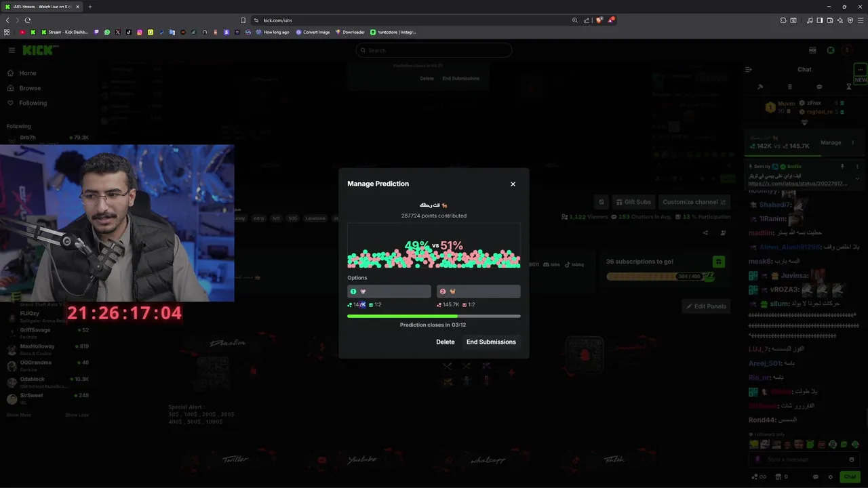Open OGGrandma recommended channel
The image size is (868, 488).
47,365
